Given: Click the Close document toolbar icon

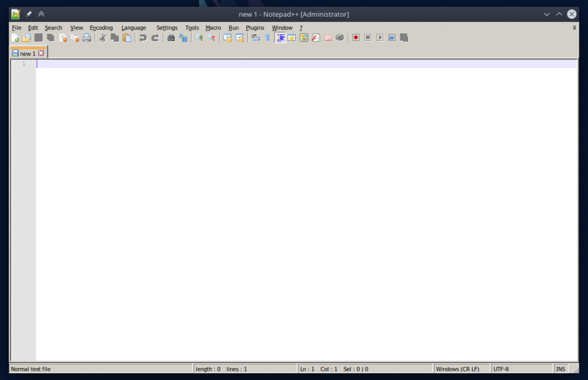Looking at the screenshot, I should click(x=63, y=38).
